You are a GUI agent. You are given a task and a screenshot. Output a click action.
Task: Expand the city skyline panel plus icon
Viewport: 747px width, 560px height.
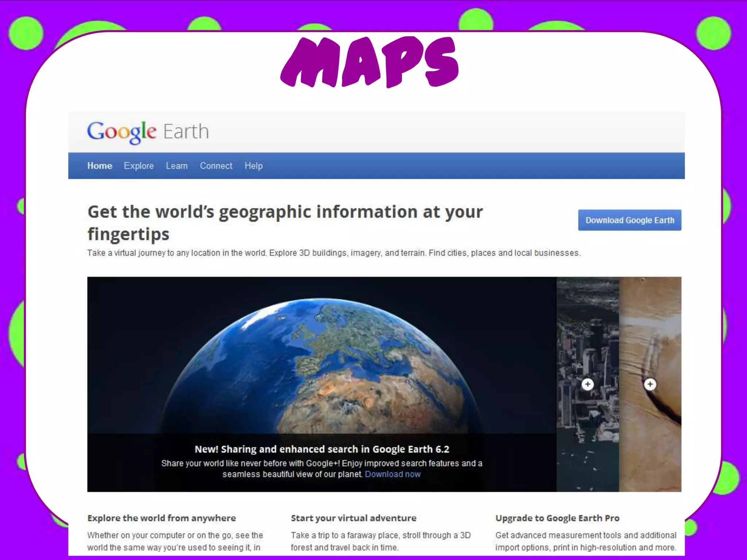(x=587, y=384)
